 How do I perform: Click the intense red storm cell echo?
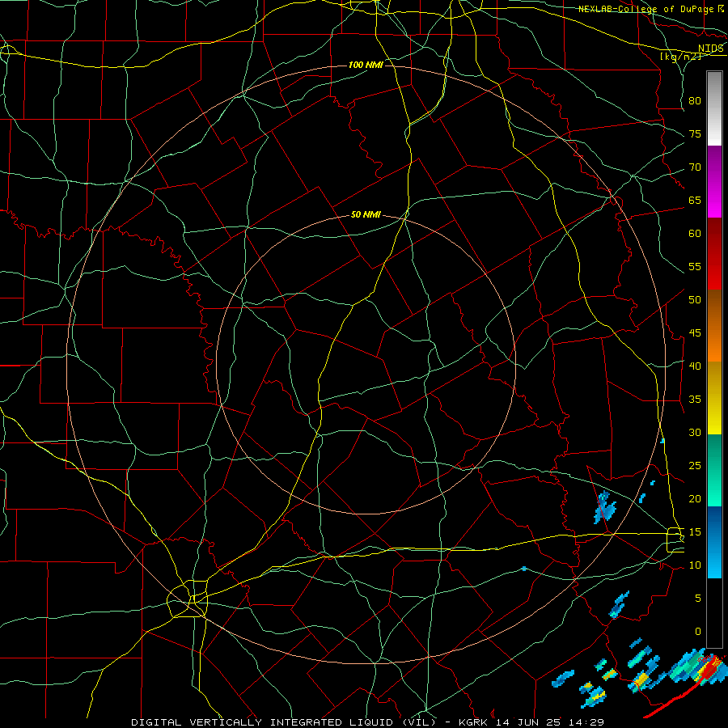point(708,669)
